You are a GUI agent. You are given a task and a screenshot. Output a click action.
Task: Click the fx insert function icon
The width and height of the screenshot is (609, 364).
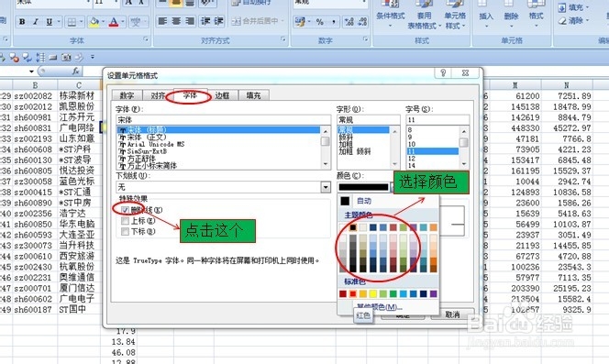pyautogui.click(x=76, y=72)
